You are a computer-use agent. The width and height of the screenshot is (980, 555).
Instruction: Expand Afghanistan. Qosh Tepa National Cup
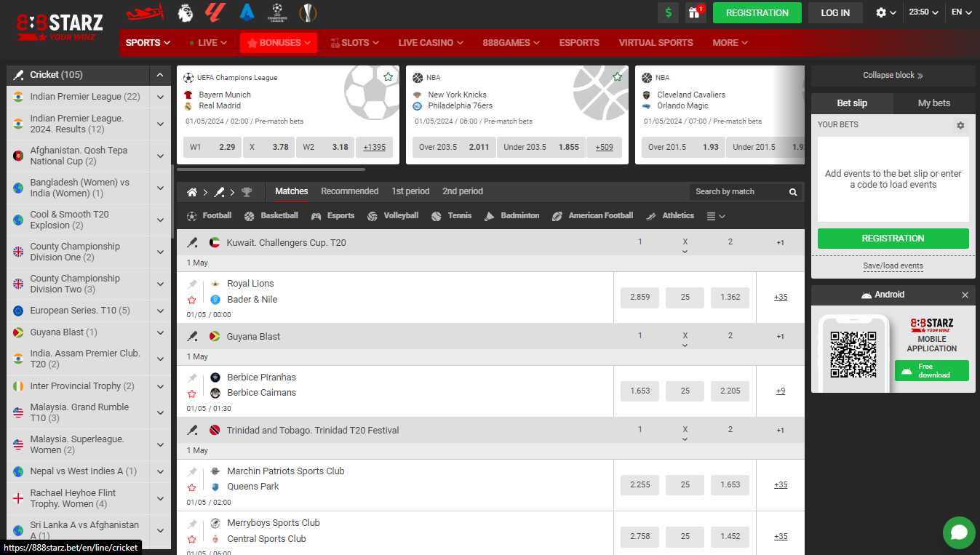[160, 156]
